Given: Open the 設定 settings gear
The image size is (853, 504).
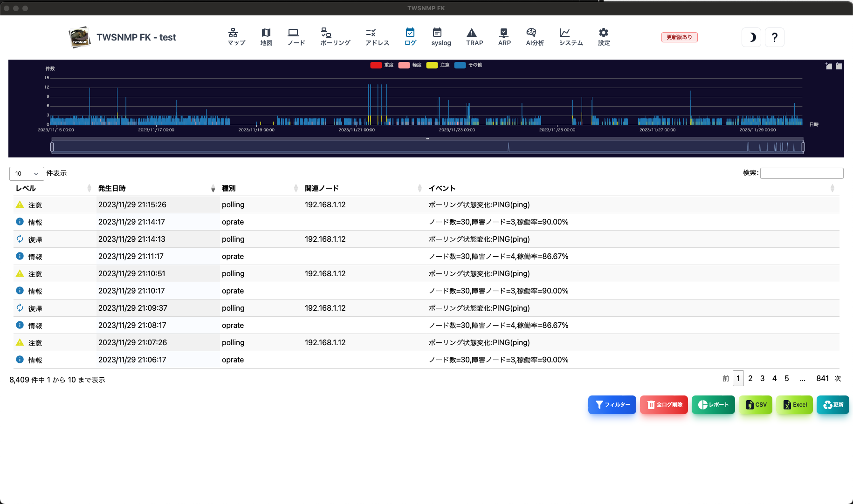Looking at the screenshot, I should pos(604,37).
